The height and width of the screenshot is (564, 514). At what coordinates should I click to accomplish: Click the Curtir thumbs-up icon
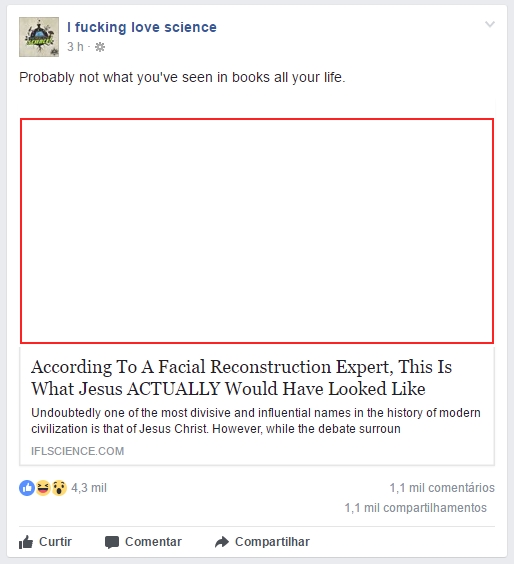(x=26, y=542)
